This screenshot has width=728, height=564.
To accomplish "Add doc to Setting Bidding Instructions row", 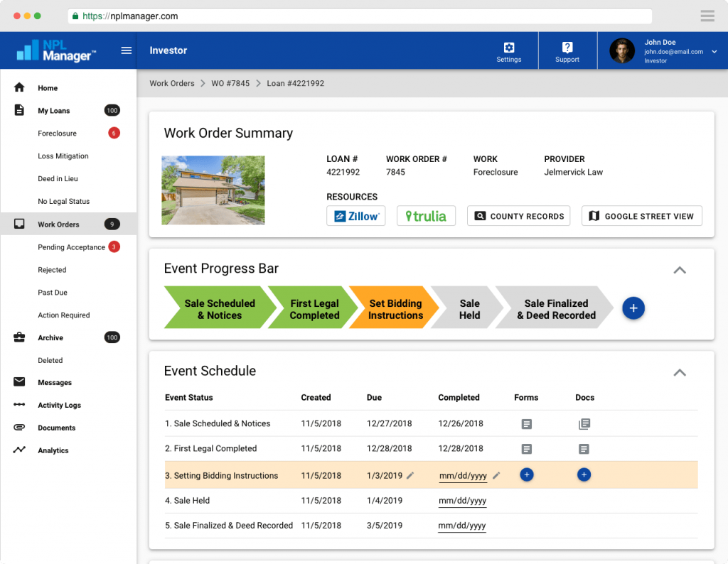I will click(584, 474).
